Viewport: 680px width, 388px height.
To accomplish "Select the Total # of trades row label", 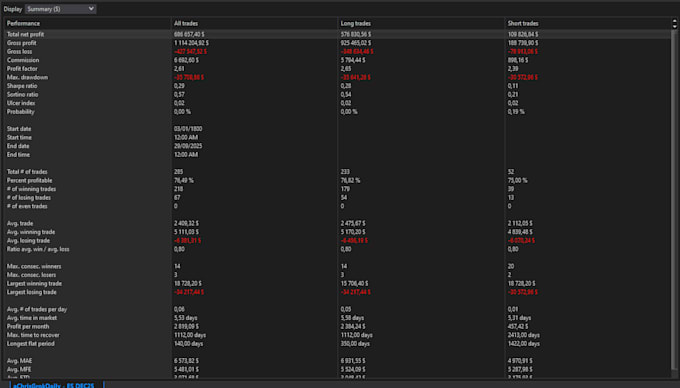I will point(27,172).
